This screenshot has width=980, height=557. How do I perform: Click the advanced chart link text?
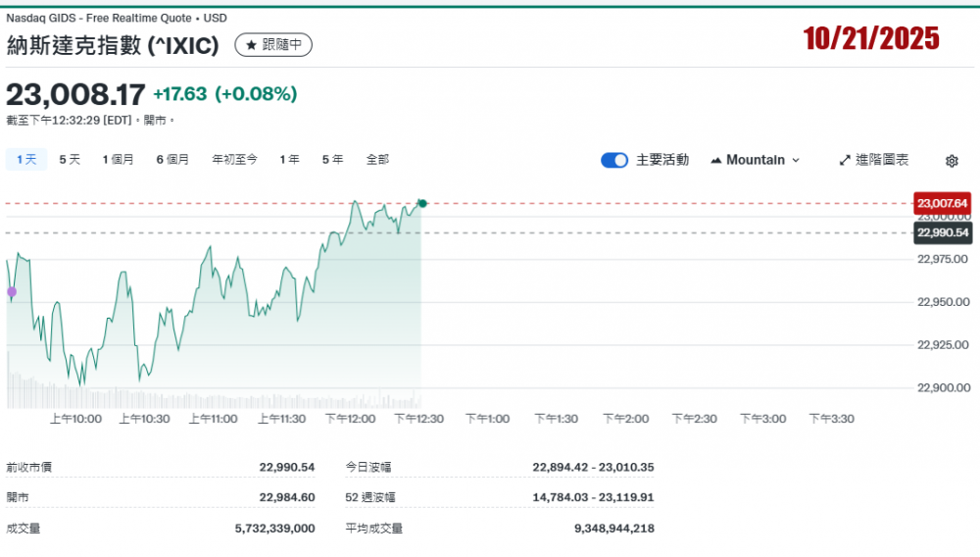(x=882, y=160)
